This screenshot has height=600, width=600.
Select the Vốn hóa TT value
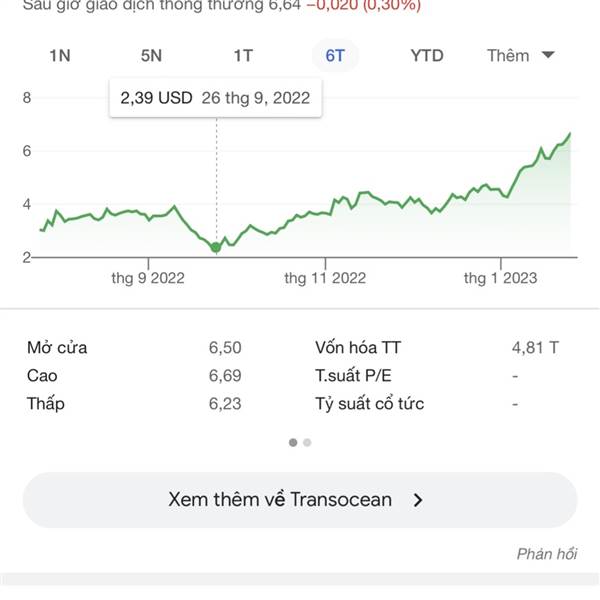(x=535, y=348)
